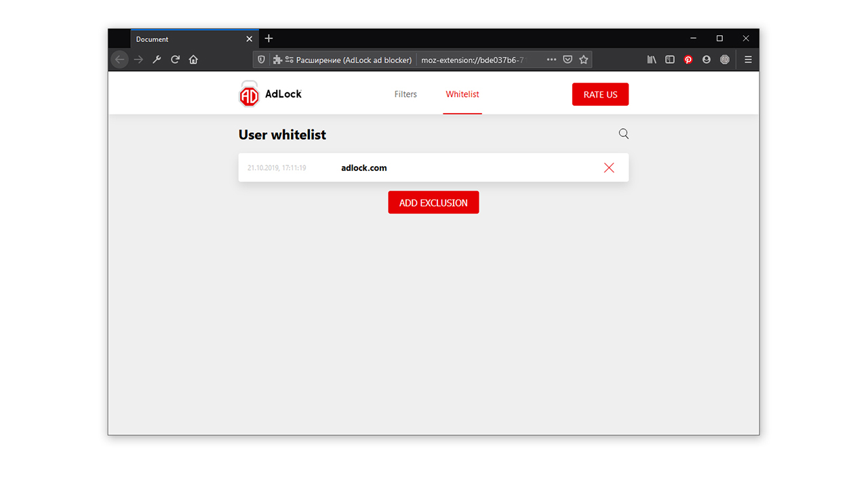
Task: Click the RATE US button
Action: coord(600,94)
